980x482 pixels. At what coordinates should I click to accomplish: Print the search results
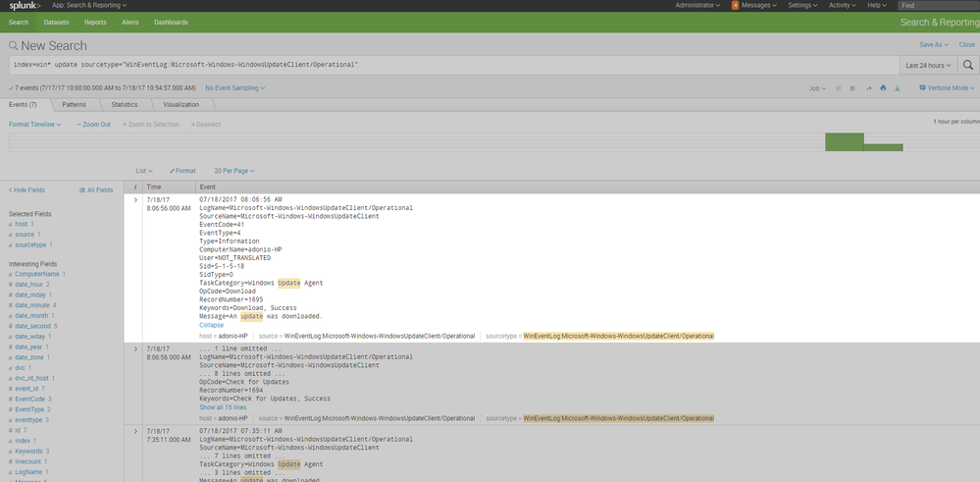883,88
